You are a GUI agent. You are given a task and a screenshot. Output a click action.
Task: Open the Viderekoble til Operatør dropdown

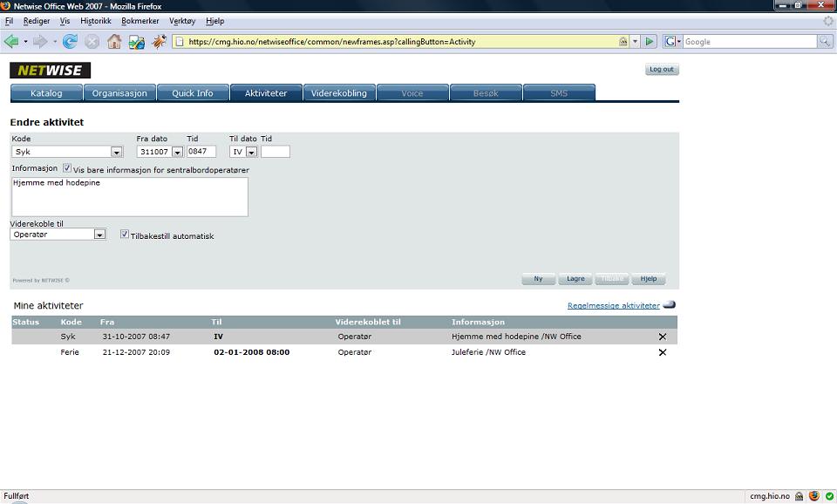pyautogui.click(x=58, y=235)
